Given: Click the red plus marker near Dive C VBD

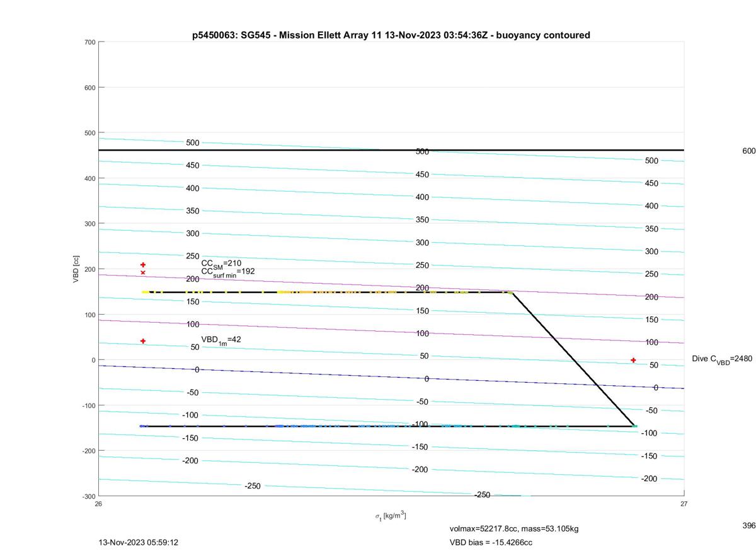Looking at the screenshot, I should [633, 360].
